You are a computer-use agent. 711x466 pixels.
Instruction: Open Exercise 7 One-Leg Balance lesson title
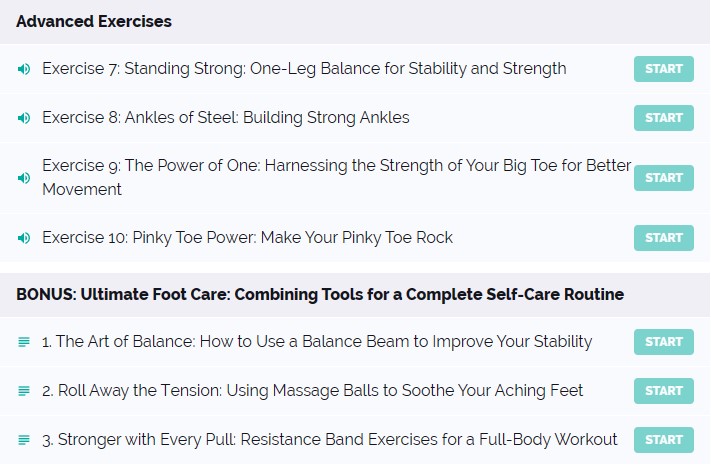(x=304, y=69)
